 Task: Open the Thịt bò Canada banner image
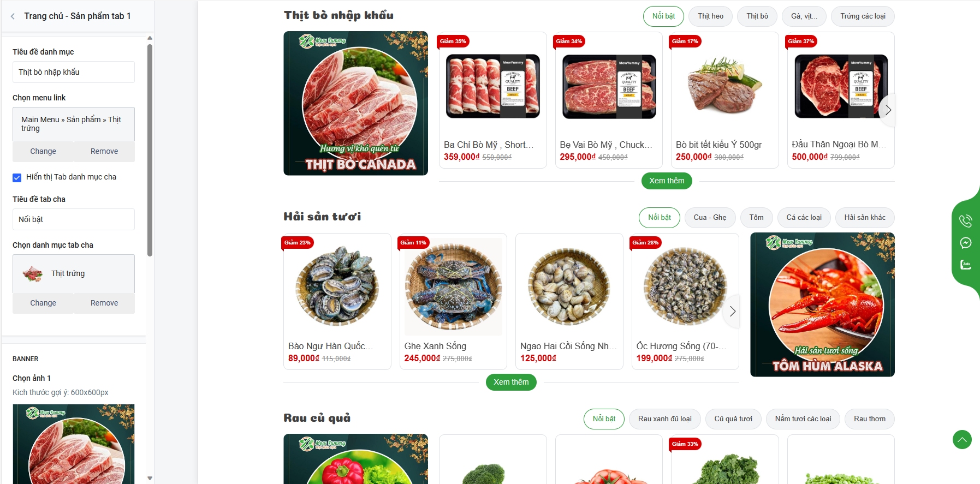(355, 103)
